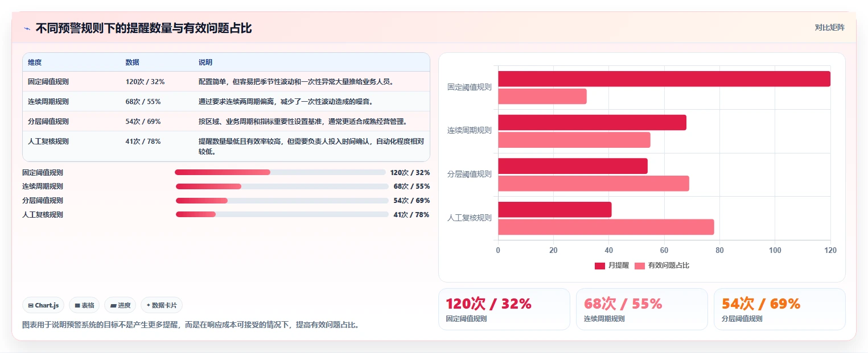Click the 41次 / 78% progress list value
The image size is (868, 353).
pyautogui.click(x=411, y=215)
